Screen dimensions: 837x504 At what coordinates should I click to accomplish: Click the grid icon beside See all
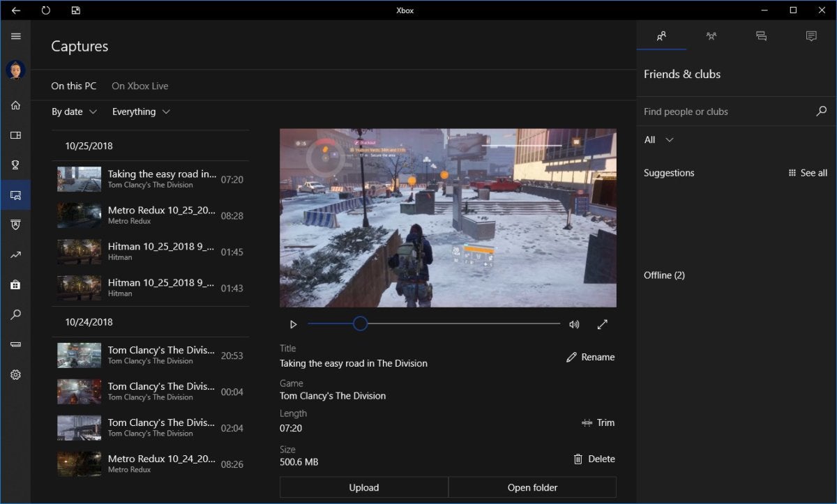[x=792, y=173]
